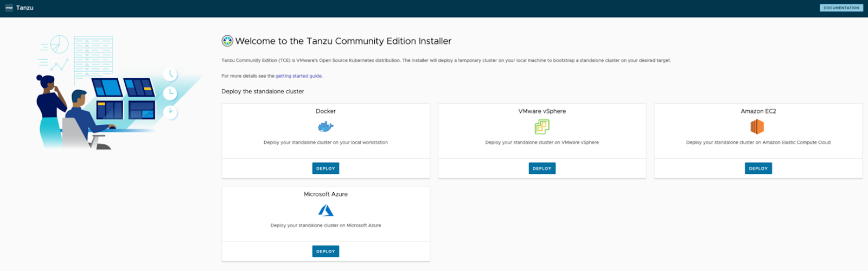This screenshot has height=271, width=868.
Task: Select the Amazon EC2 card title
Action: click(x=758, y=111)
